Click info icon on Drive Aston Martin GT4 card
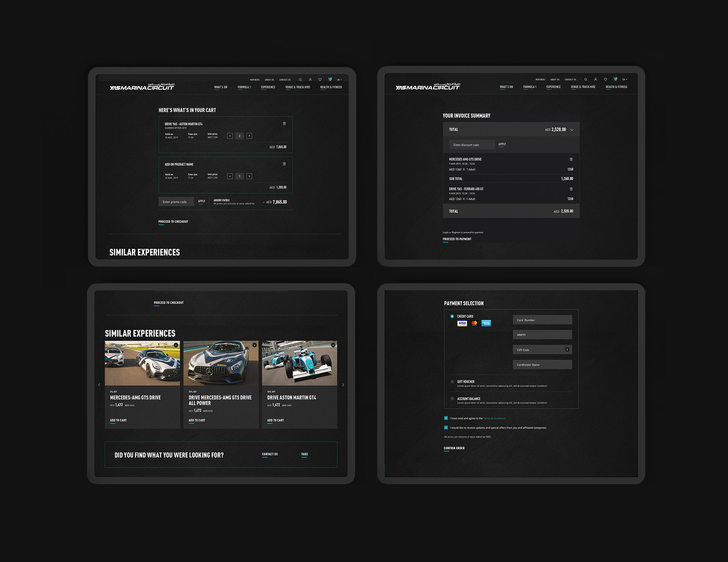This screenshot has height=562, width=728. 333,345
